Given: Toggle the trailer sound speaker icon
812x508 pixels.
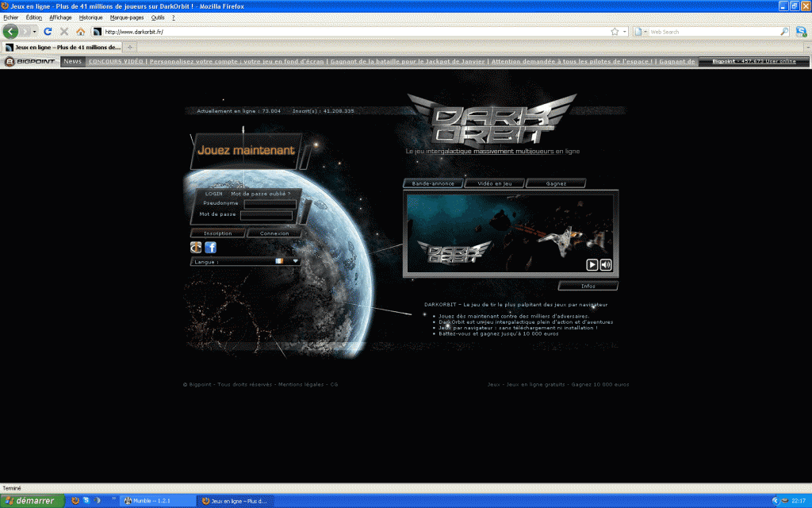Looking at the screenshot, I should tap(606, 265).
